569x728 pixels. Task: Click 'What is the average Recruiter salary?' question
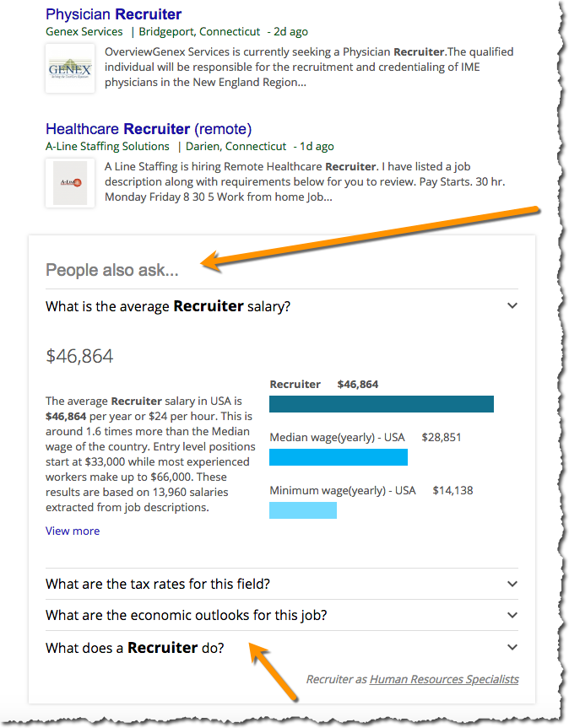tap(168, 306)
